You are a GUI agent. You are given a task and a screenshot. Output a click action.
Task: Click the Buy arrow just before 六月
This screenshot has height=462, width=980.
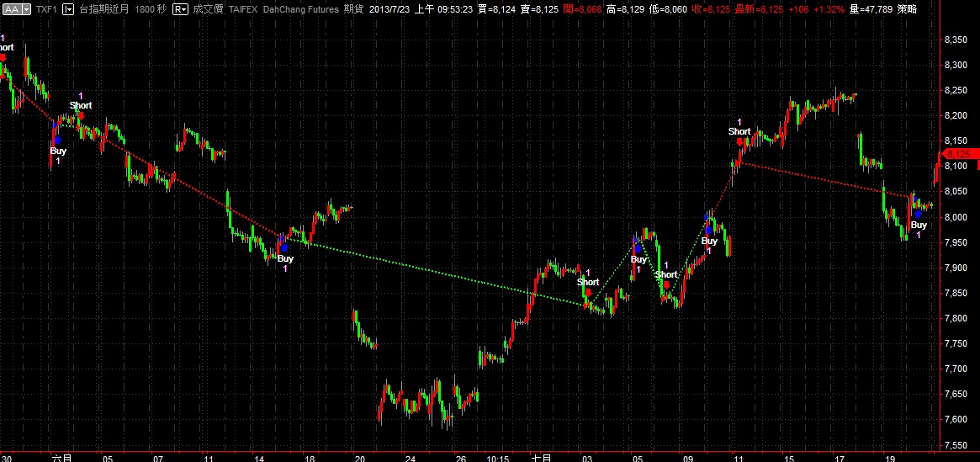click(56, 139)
